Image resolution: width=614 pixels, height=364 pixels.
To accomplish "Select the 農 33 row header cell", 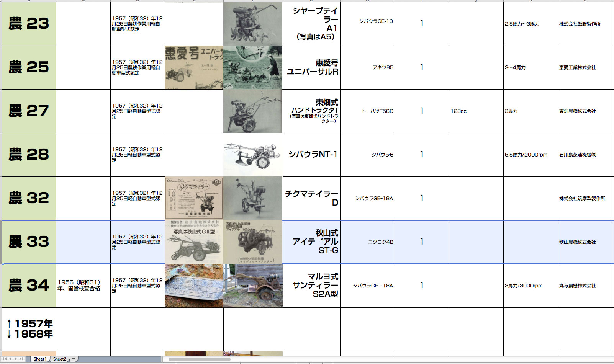I will coord(29,242).
